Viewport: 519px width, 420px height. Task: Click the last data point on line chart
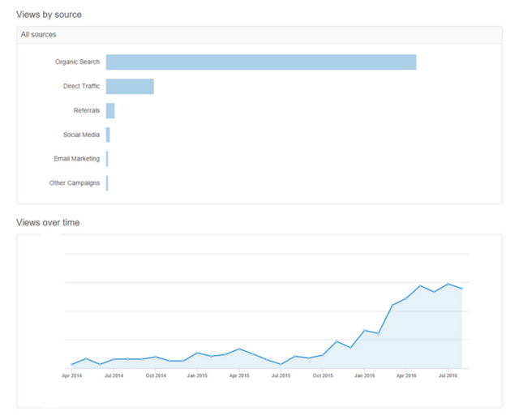(461, 289)
